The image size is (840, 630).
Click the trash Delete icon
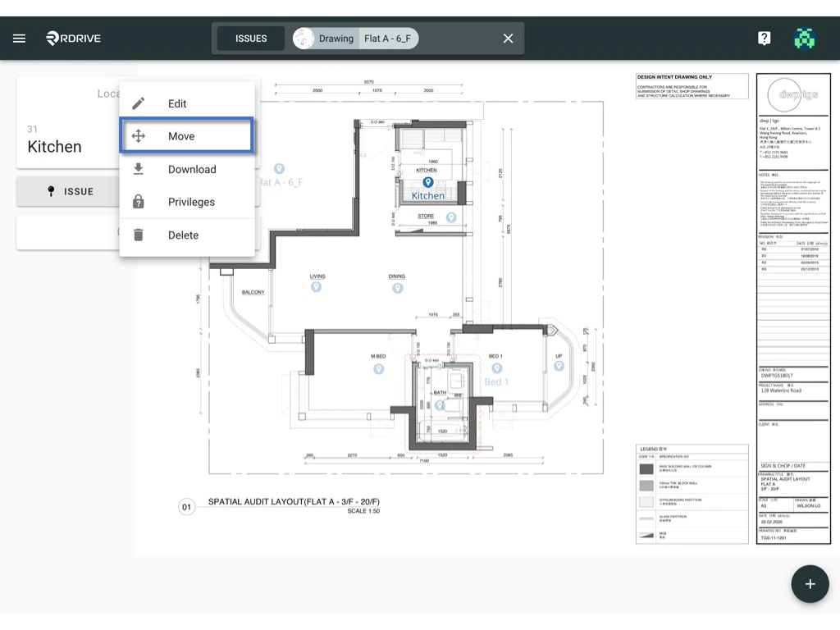coord(138,235)
